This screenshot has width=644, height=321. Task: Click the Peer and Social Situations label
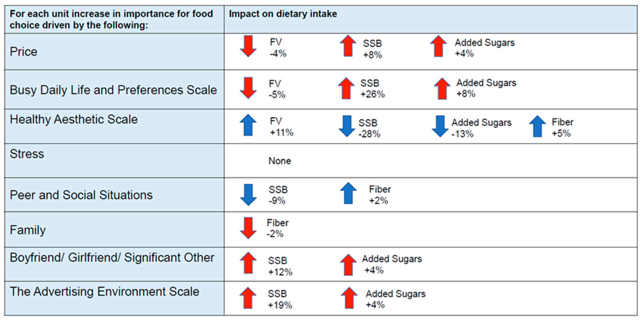coord(81,195)
